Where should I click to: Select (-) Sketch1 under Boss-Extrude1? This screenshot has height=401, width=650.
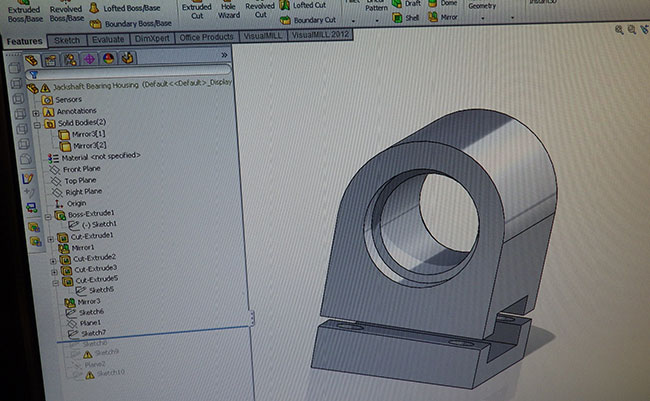(92, 225)
